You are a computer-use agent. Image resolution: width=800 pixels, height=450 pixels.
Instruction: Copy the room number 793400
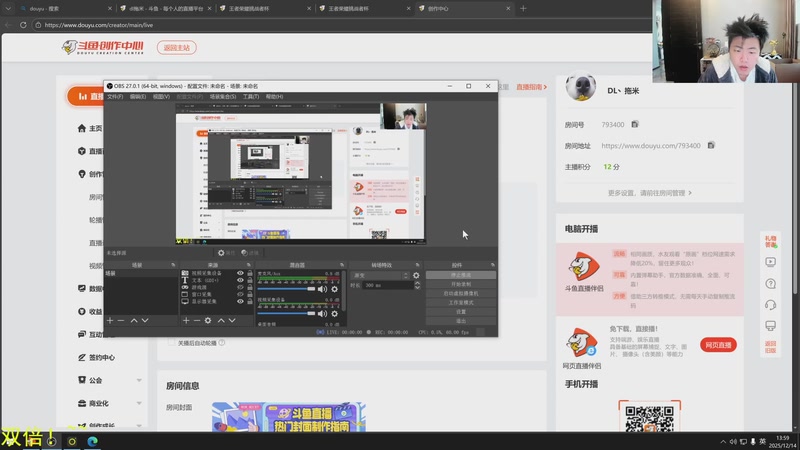(635, 124)
